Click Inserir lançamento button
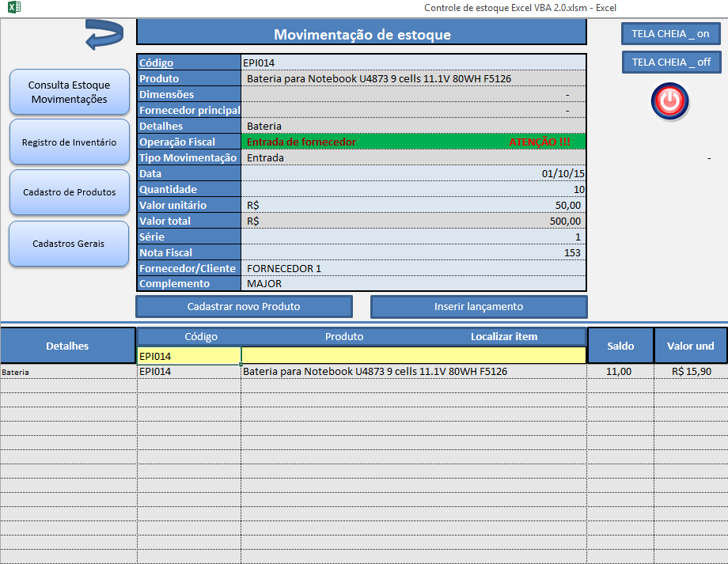The width and height of the screenshot is (728, 564). (x=479, y=306)
